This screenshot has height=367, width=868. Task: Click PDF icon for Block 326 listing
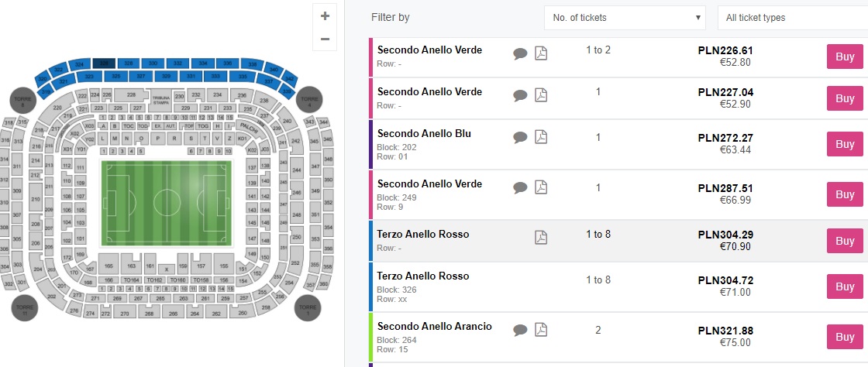541,280
